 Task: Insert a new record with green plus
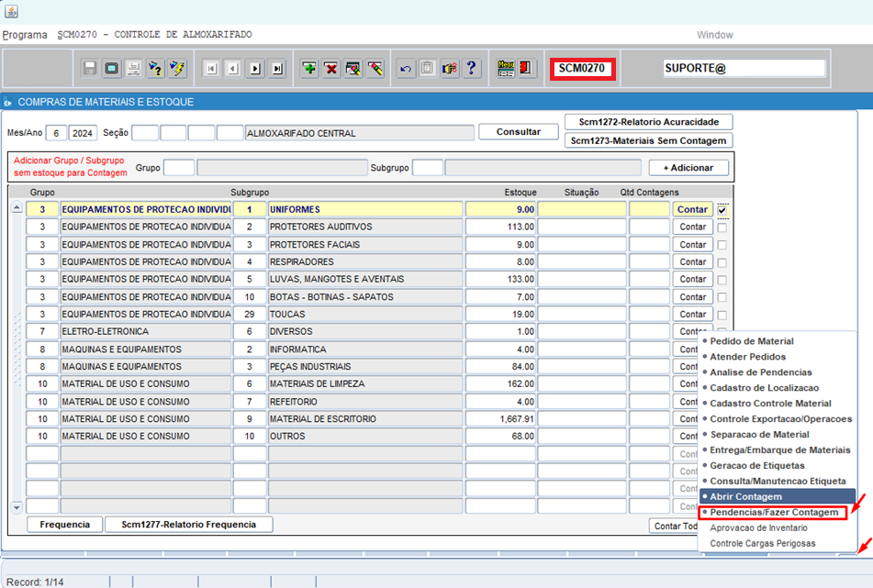[309, 69]
